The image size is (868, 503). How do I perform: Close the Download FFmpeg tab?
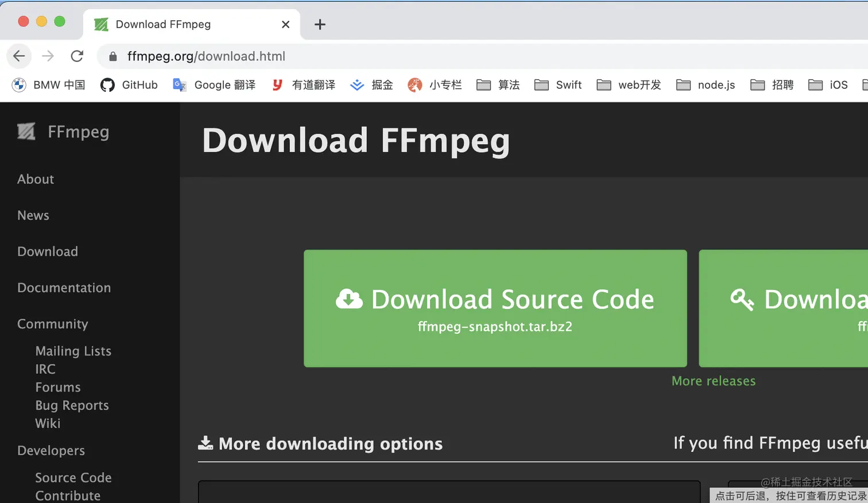click(x=285, y=24)
